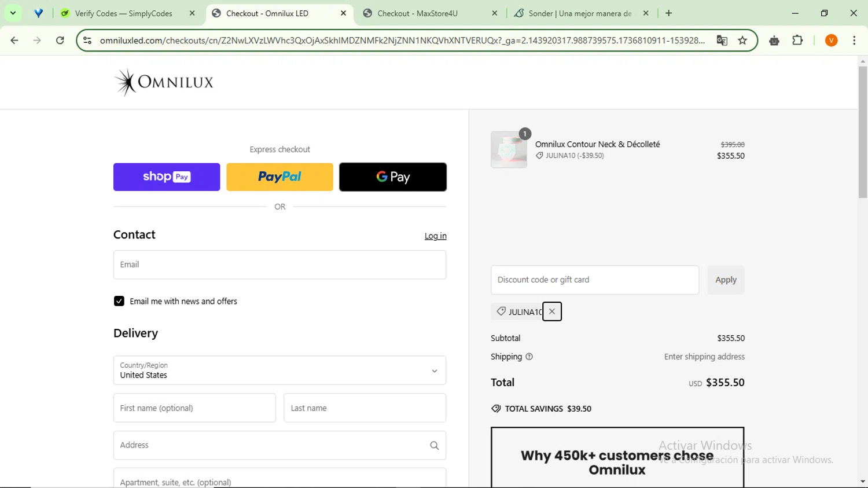Click the URL address bar
This screenshot has width=868, height=488.
[402, 41]
